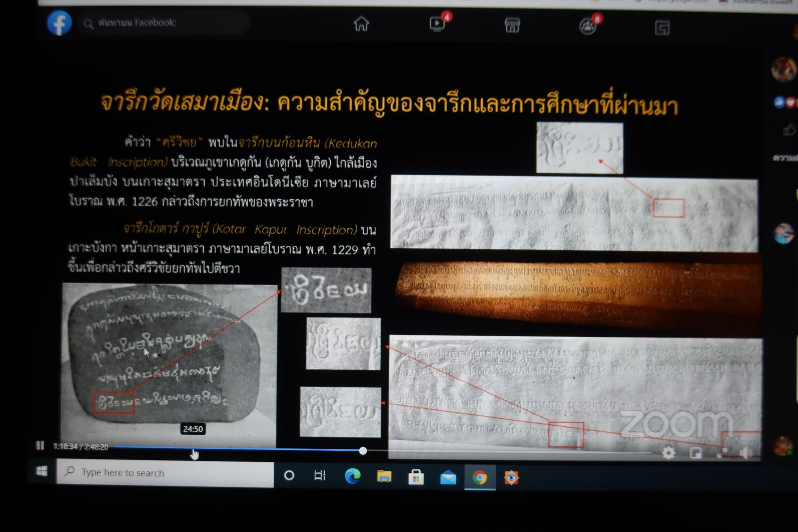Open Mail app from taskbar
Image resolution: width=798 pixels, height=532 pixels.
[x=448, y=477]
